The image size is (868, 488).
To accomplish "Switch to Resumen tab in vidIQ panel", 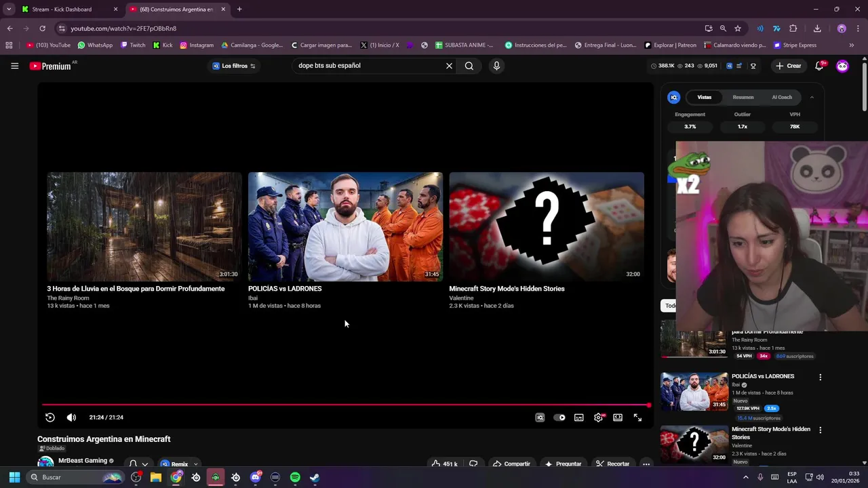I will click(743, 97).
